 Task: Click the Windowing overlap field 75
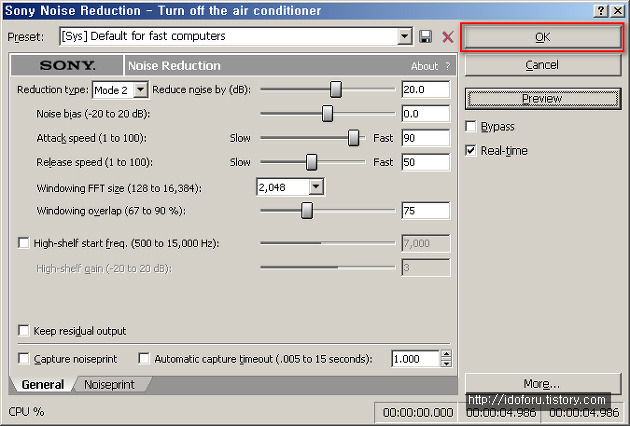point(425,211)
